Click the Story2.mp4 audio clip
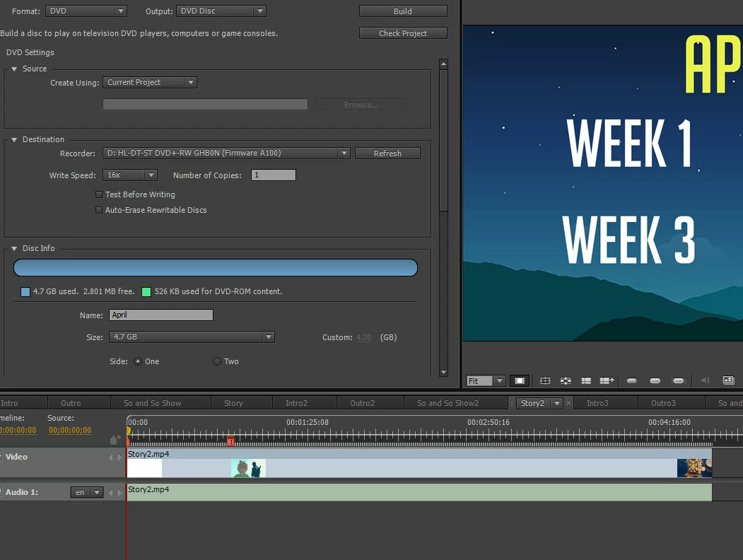Viewport: 743px width, 560px height. point(419,492)
